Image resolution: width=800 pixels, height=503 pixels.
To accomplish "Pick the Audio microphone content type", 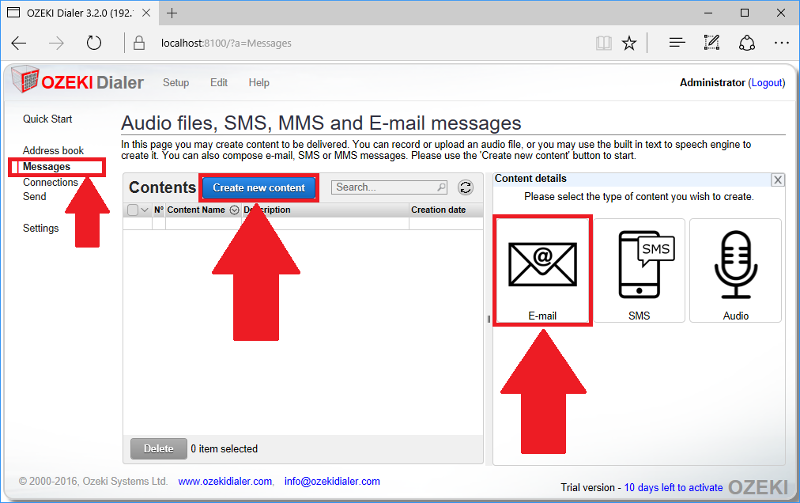I will tap(735, 268).
